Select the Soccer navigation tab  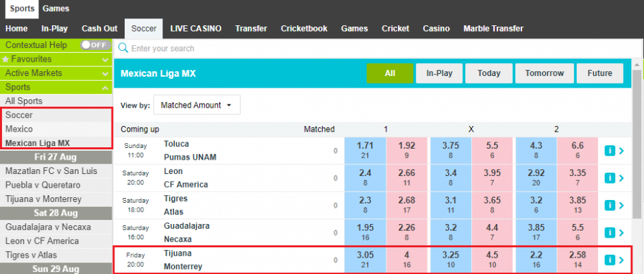(x=144, y=29)
